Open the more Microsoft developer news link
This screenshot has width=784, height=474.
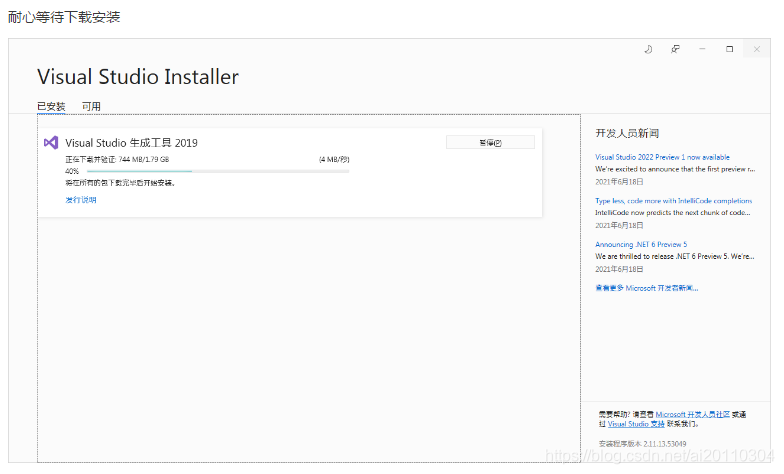(646, 288)
